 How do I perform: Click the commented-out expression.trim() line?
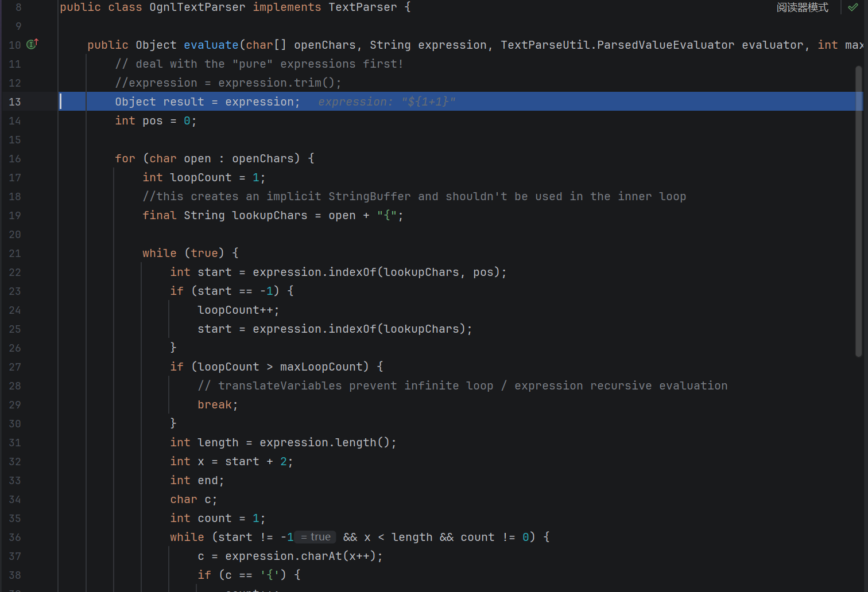tap(228, 83)
